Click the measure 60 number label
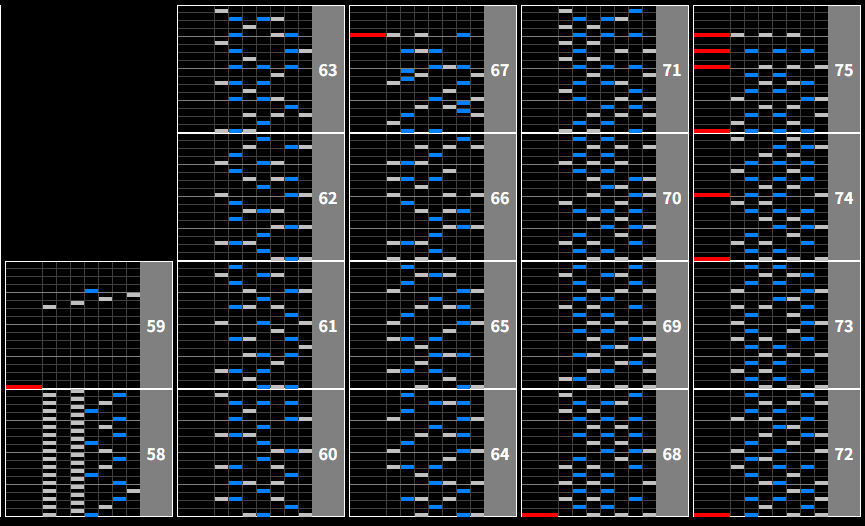This screenshot has height=526, width=865. [328, 454]
